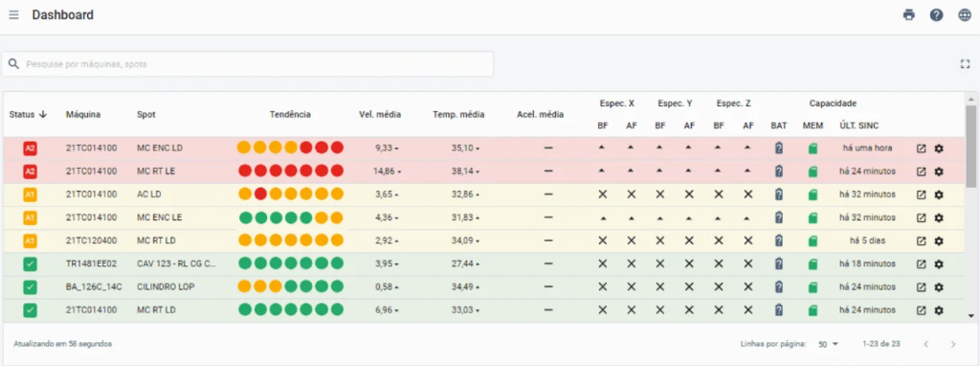Click scrollbar down arrow of table
This screenshot has height=366, width=980.
pyautogui.click(x=971, y=316)
